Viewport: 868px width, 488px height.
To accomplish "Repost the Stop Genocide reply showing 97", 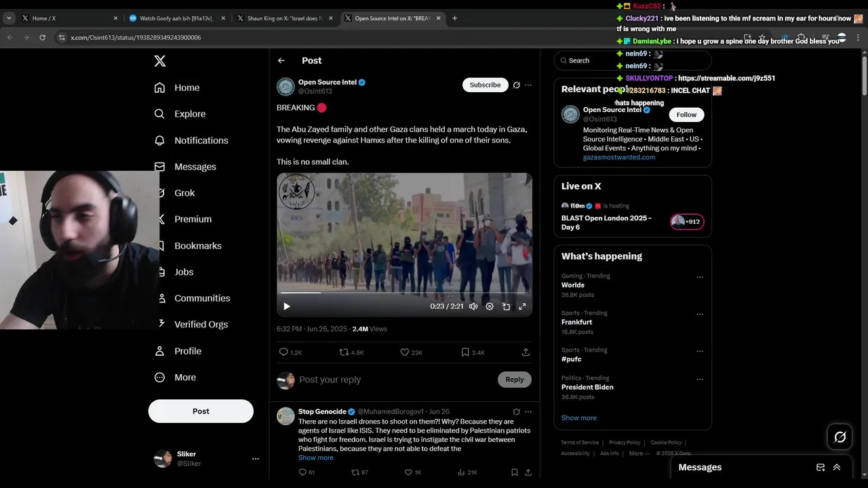I will [x=355, y=472].
